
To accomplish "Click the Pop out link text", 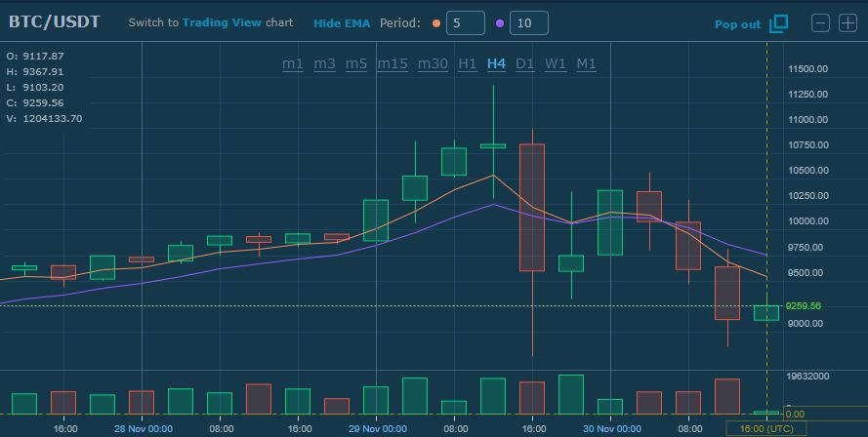I will [737, 24].
